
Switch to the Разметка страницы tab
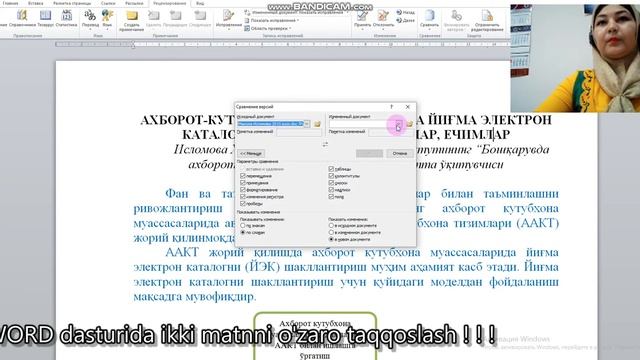click(x=72, y=3)
